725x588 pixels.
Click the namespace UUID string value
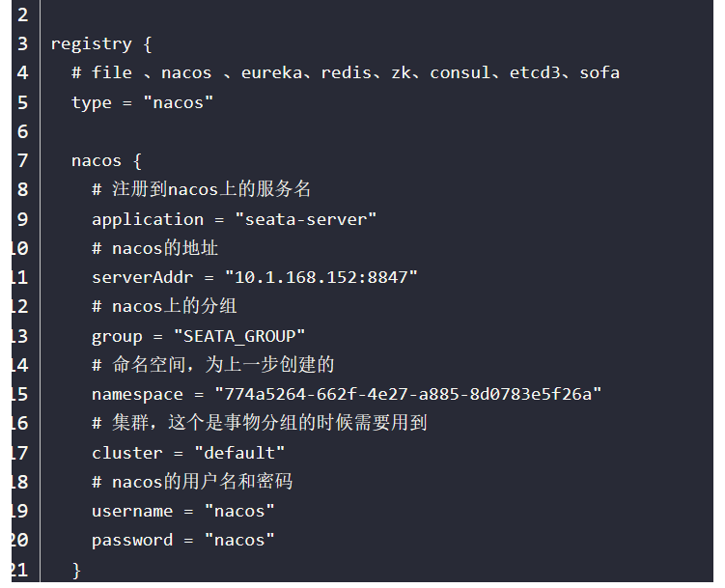(407, 394)
